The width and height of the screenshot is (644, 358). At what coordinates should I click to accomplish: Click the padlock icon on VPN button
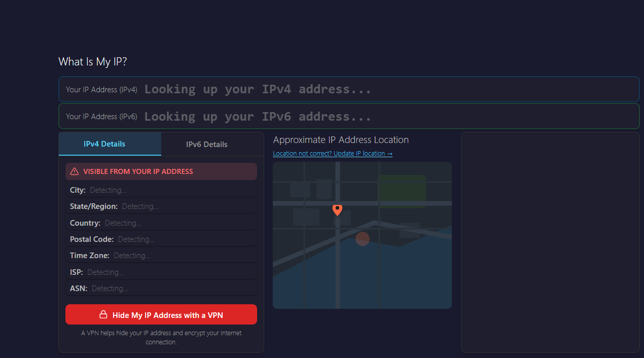[103, 314]
